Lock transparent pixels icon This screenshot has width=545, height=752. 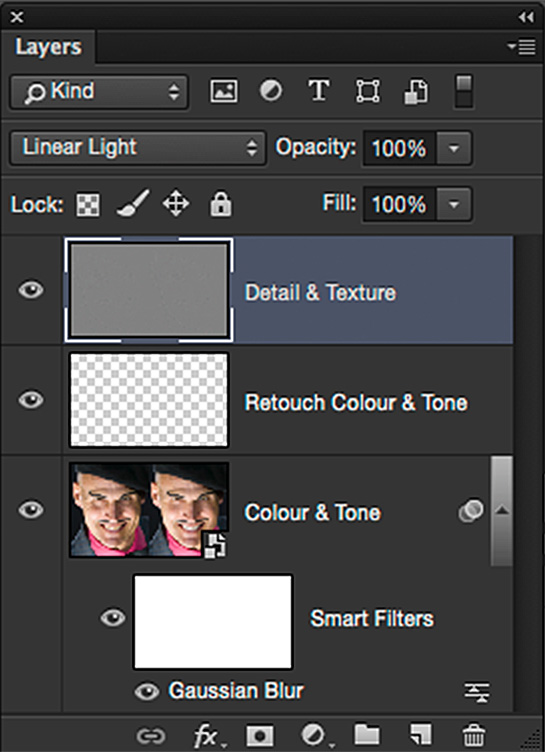88,205
